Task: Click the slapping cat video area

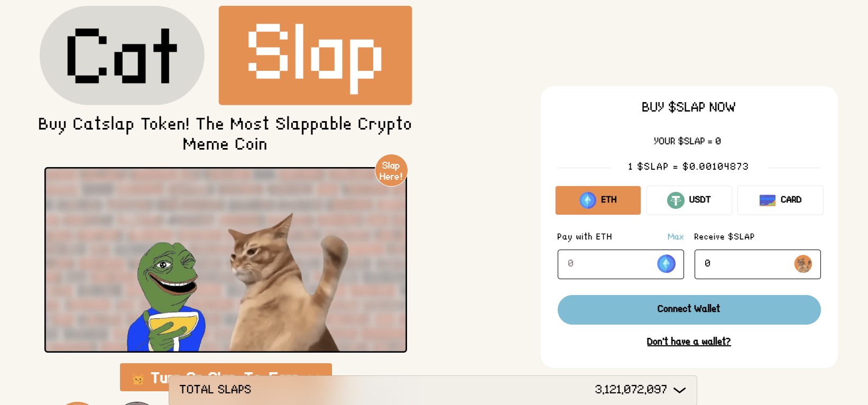Action: (225, 260)
